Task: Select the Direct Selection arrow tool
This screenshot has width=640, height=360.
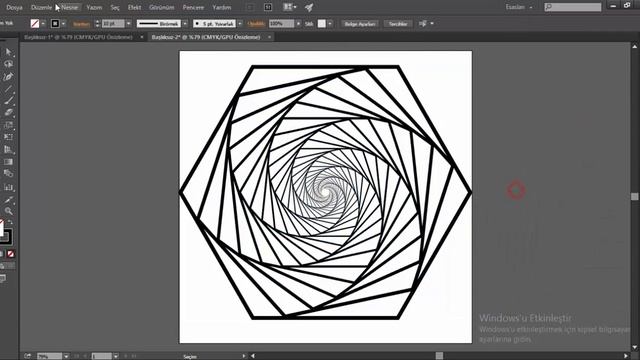Action: 8,52
